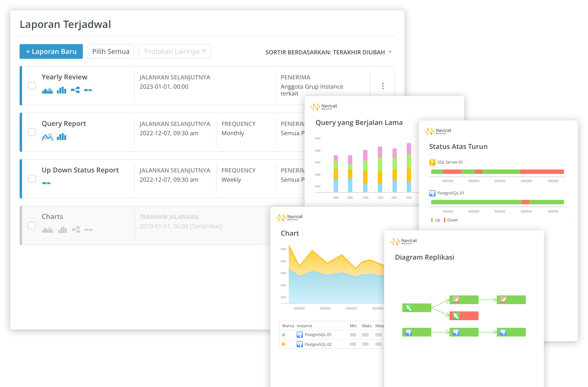The image size is (588, 387).
Task: Click the red Down segment for PostgreSQL-01
Action: point(525,202)
